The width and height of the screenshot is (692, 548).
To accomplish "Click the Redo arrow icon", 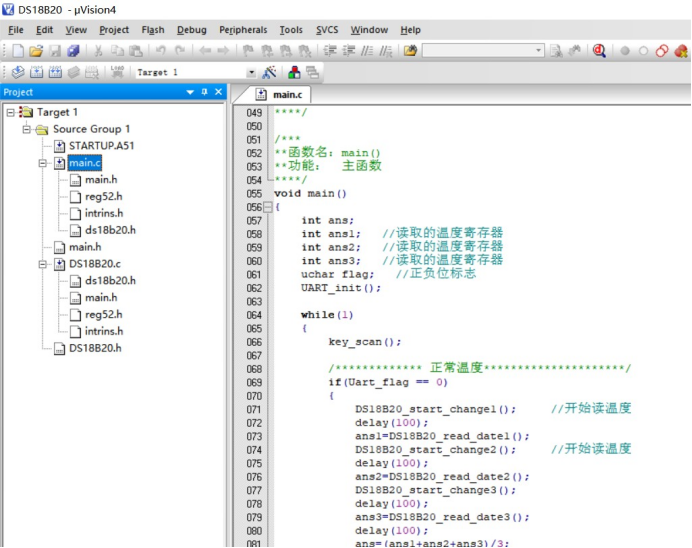I will [x=180, y=51].
